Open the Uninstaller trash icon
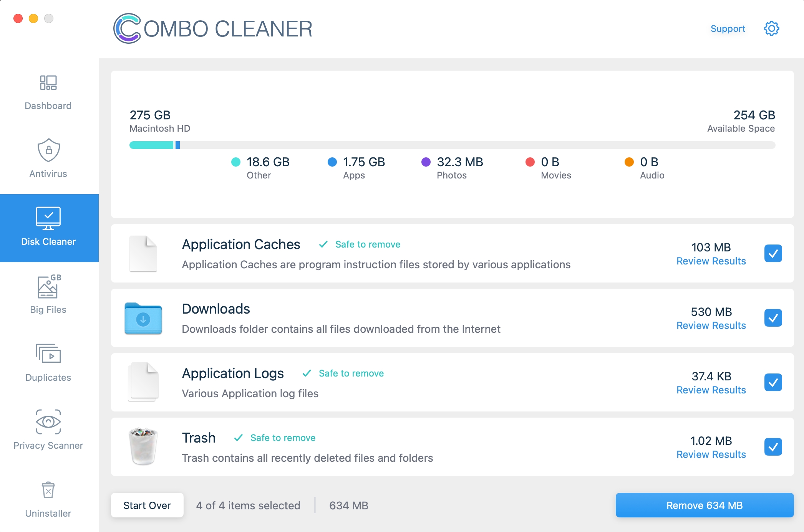 [x=48, y=490]
